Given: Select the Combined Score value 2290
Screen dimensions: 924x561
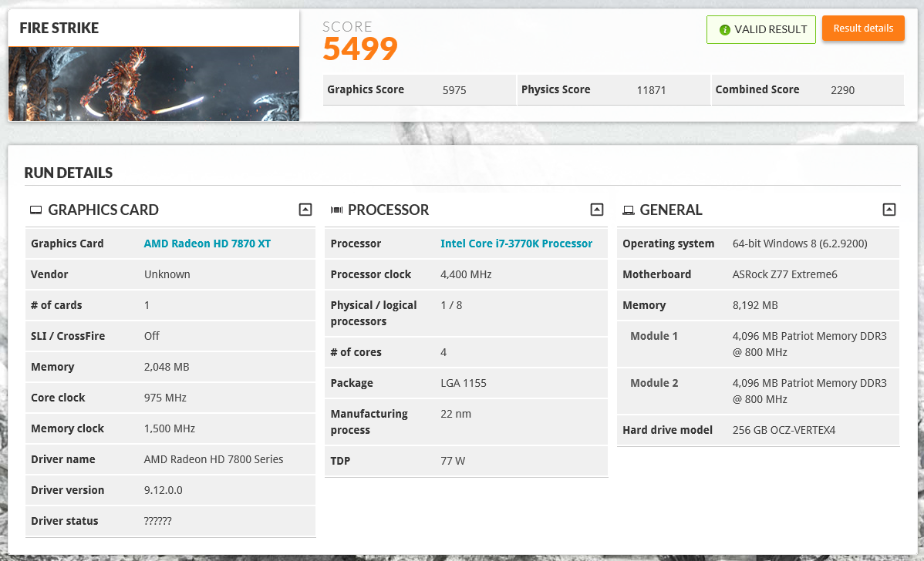Looking at the screenshot, I should coord(843,90).
